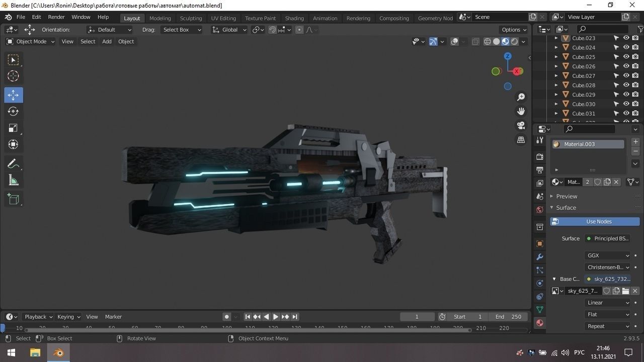Open the Global transform orientation dropdown

(229, 30)
